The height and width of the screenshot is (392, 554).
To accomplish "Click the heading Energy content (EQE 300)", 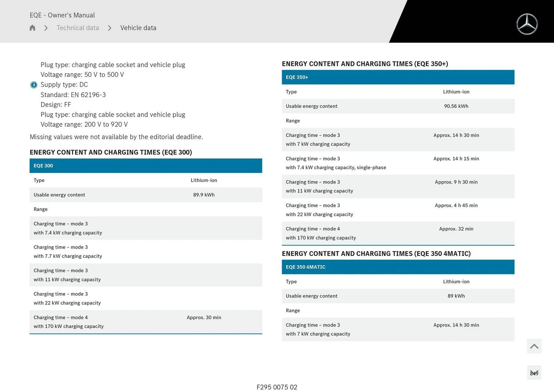I will (x=111, y=152).
